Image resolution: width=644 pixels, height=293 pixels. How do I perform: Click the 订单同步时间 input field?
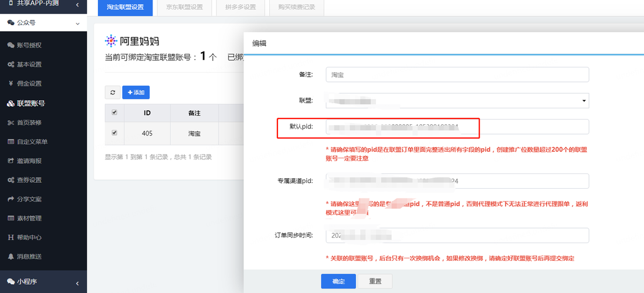pos(457,236)
